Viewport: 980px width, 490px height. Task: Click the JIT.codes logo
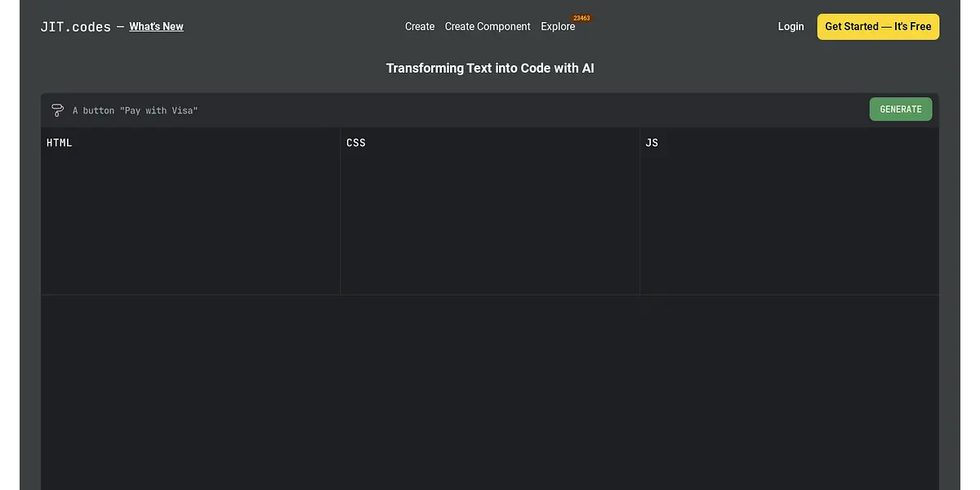(75, 27)
